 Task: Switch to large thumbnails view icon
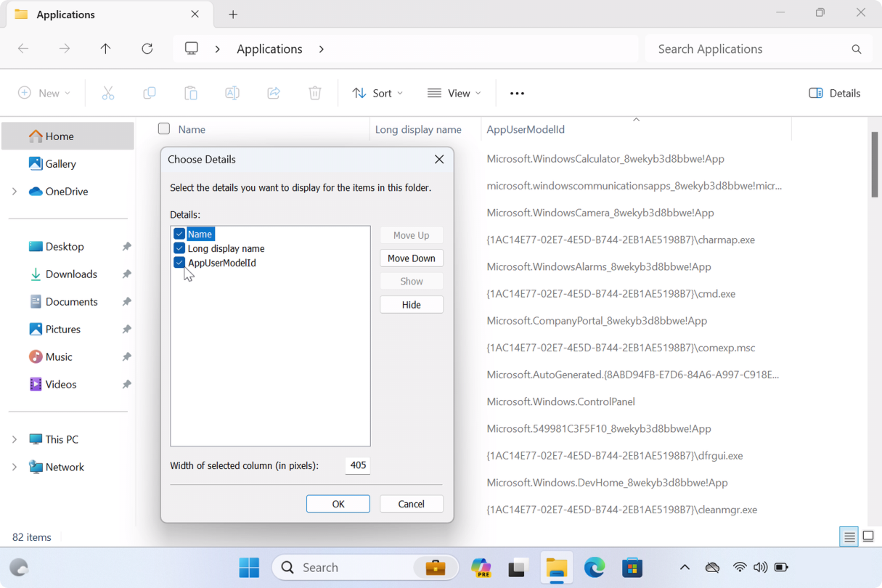[868, 537]
